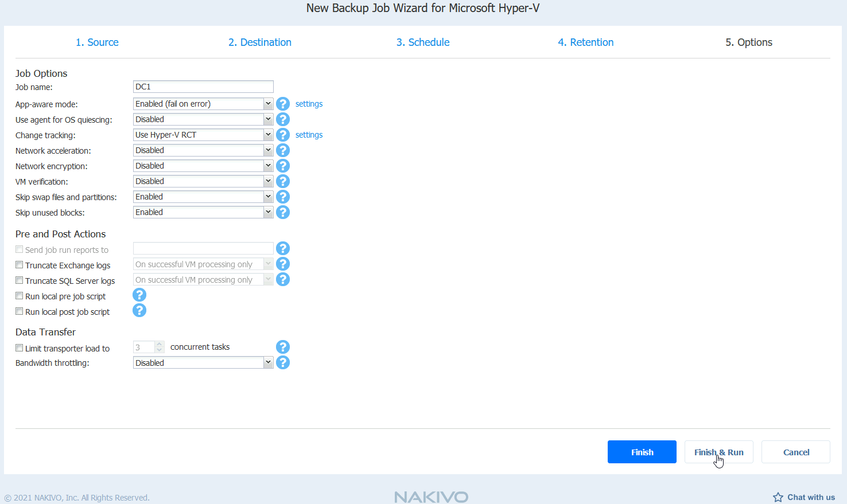847x504 pixels.
Task: Open help for Use agent for OS quiescing
Action: [x=283, y=119]
